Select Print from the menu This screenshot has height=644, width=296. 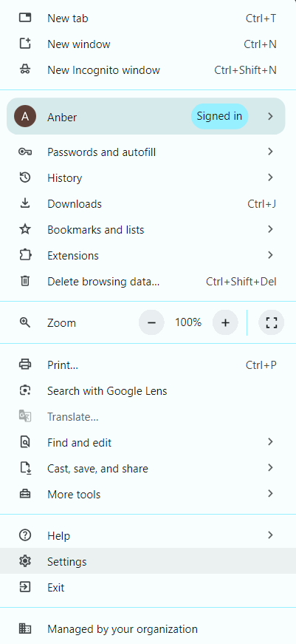pos(148,365)
